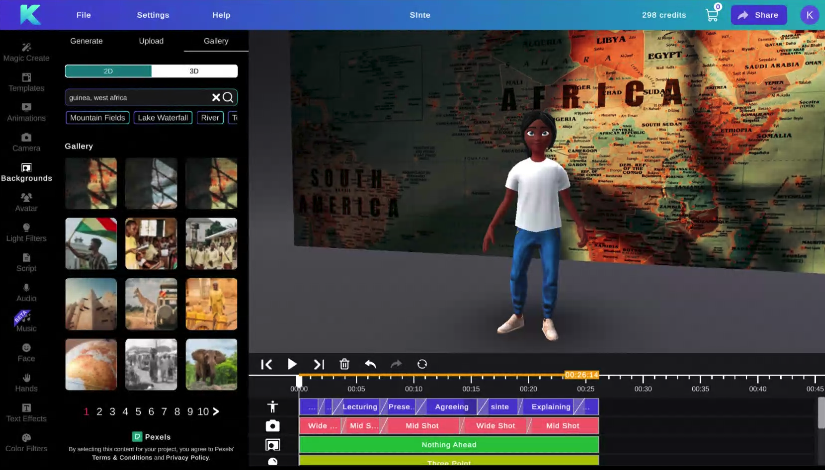
Task: Click the timeline playhead marker at 00:00
Action: pos(299,380)
